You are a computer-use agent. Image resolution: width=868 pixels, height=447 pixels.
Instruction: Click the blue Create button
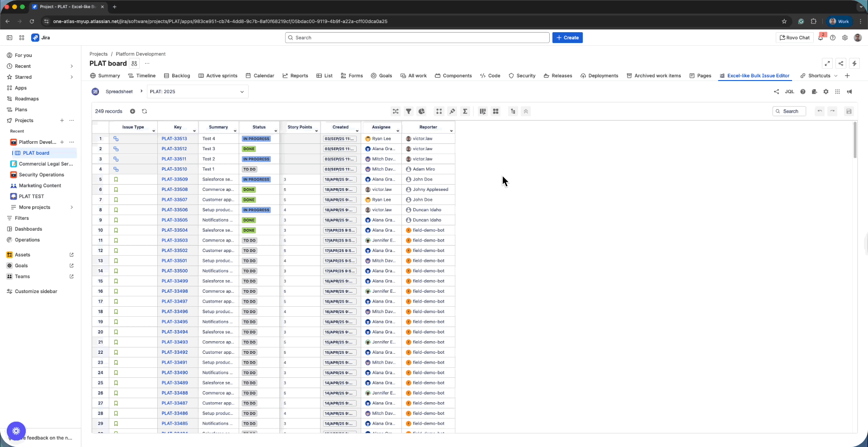(567, 38)
